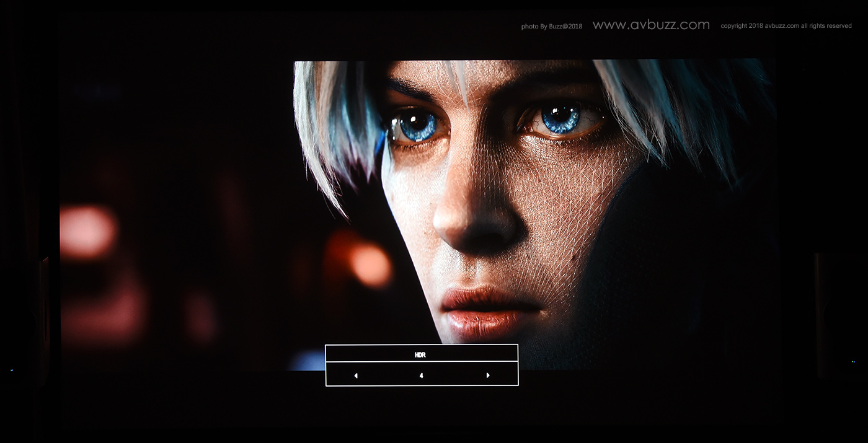The image size is (868, 443).
Task: Click the orange bokeh light near screen center
Action: pyautogui.click(x=370, y=265)
